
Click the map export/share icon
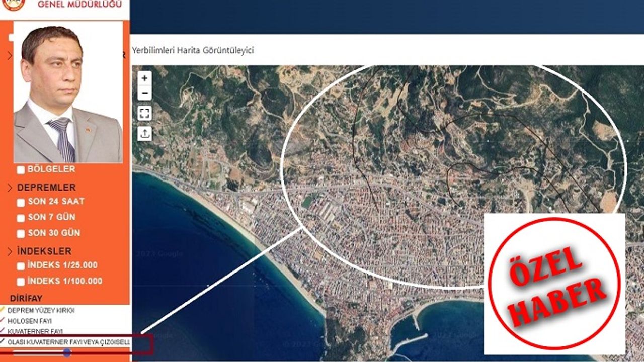(x=144, y=133)
